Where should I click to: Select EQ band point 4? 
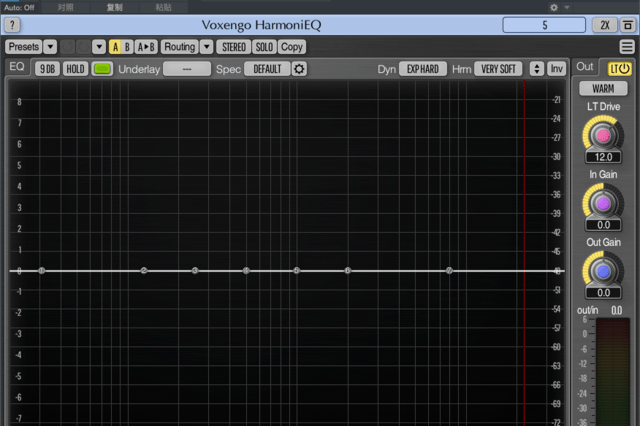[x=246, y=271]
